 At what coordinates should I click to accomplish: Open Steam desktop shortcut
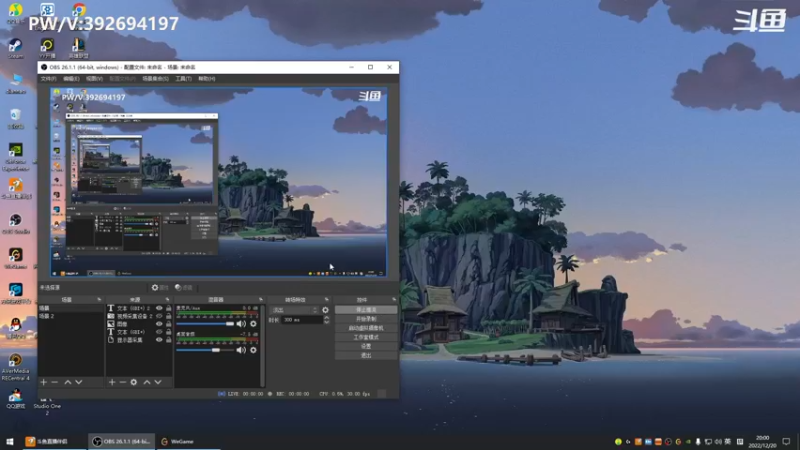pyautogui.click(x=15, y=48)
